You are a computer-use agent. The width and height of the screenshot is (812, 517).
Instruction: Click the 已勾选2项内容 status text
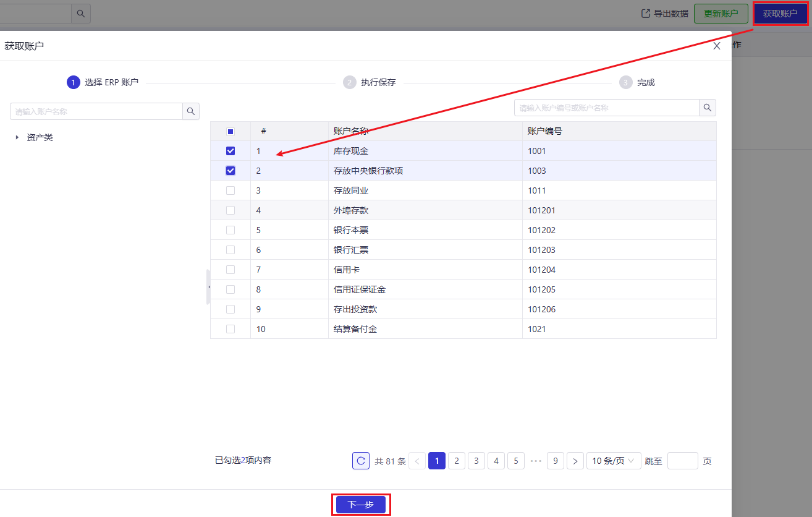[243, 460]
